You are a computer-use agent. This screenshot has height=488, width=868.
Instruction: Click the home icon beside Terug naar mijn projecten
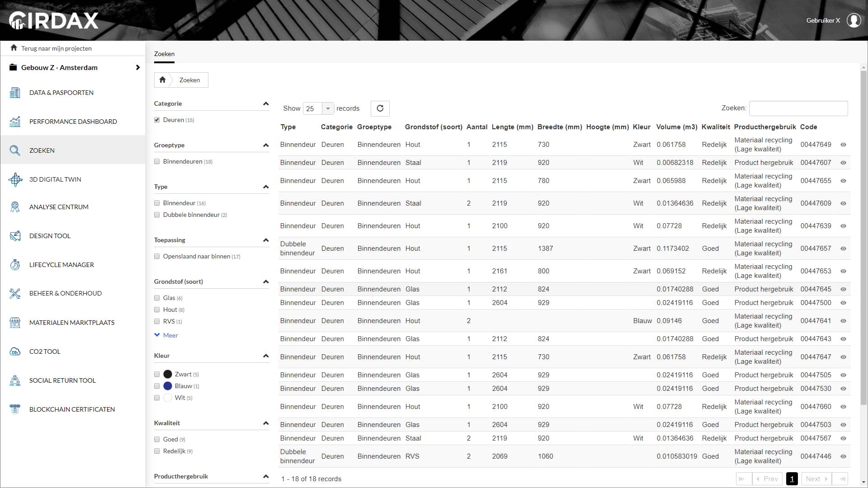pos(14,48)
